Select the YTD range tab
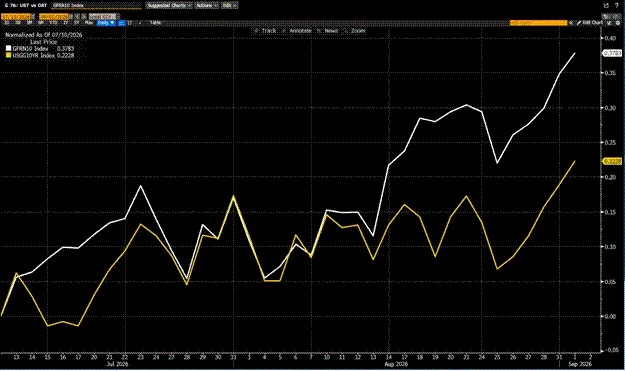This screenshot has width=625, height=371. click(x=53, y=23)
